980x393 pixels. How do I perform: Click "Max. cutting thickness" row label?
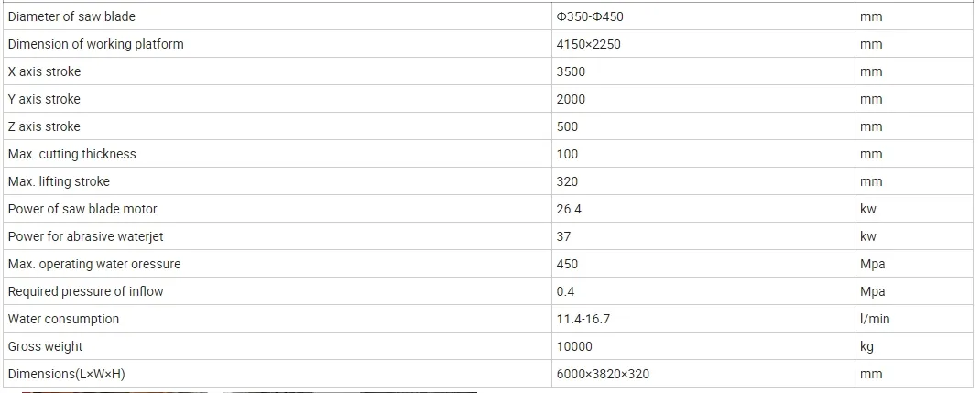[71, 154]
